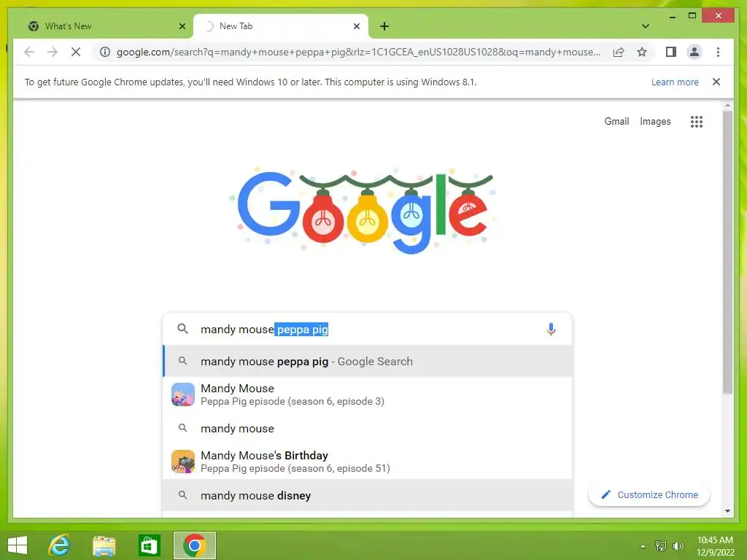View site information icon in address bar
Viewport: 747px width, 560px height.
point(105,52)
